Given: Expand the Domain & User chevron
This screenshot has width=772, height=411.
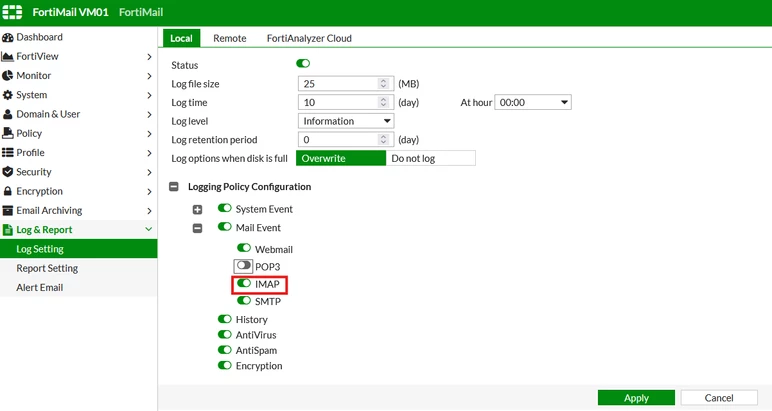Looking at the screenshot, I should click(x=149, y=115).
